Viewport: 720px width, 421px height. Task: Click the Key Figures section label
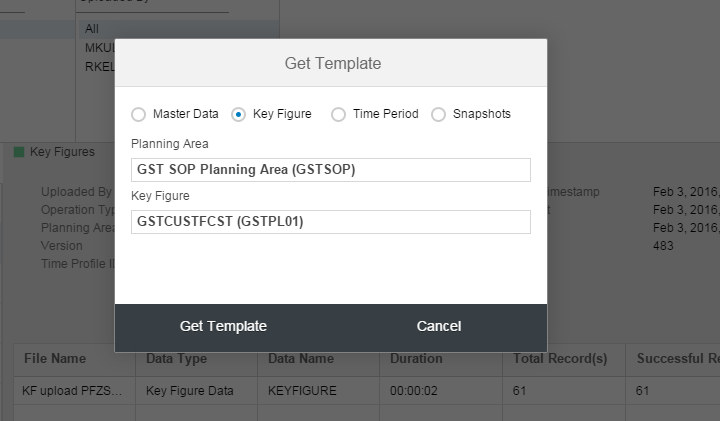(x=62, y=152)
